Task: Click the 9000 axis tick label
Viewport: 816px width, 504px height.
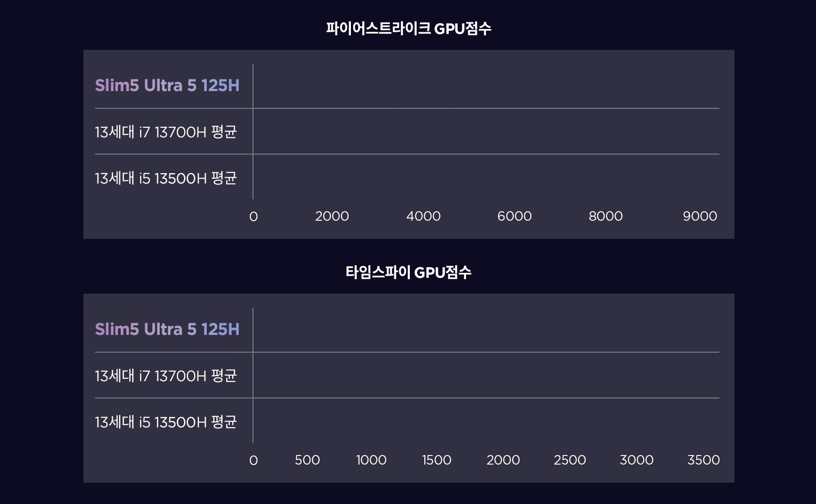Action: point(700,216)
